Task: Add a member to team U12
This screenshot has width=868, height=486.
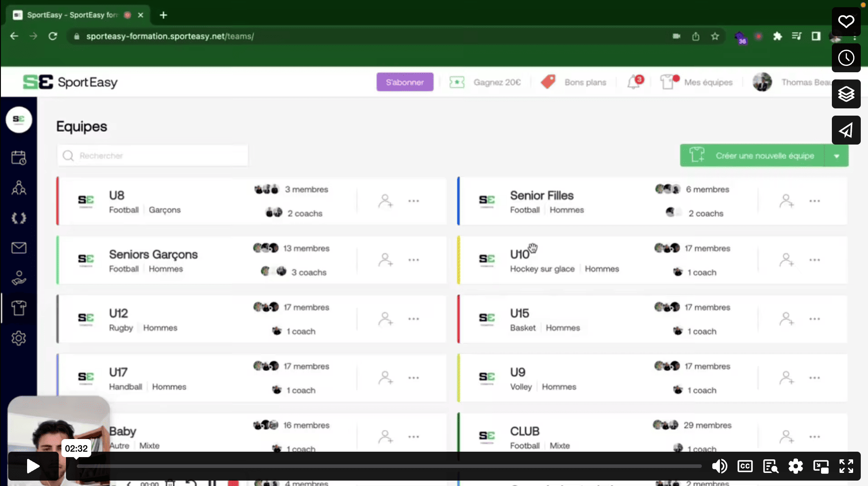Action: [x=385, y=319]
